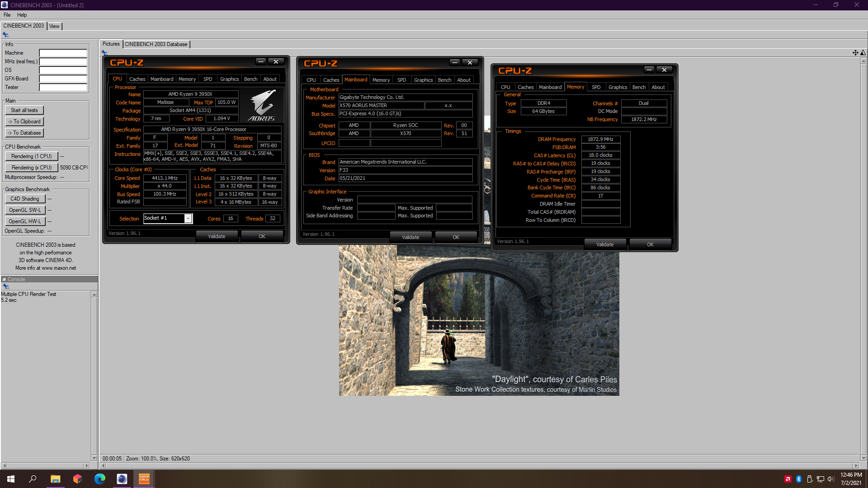Click the picture area's horizontal scrollbar right arrow
This screenshot has height=488, width=868.
pyautogui.click(x=856, y=465)
